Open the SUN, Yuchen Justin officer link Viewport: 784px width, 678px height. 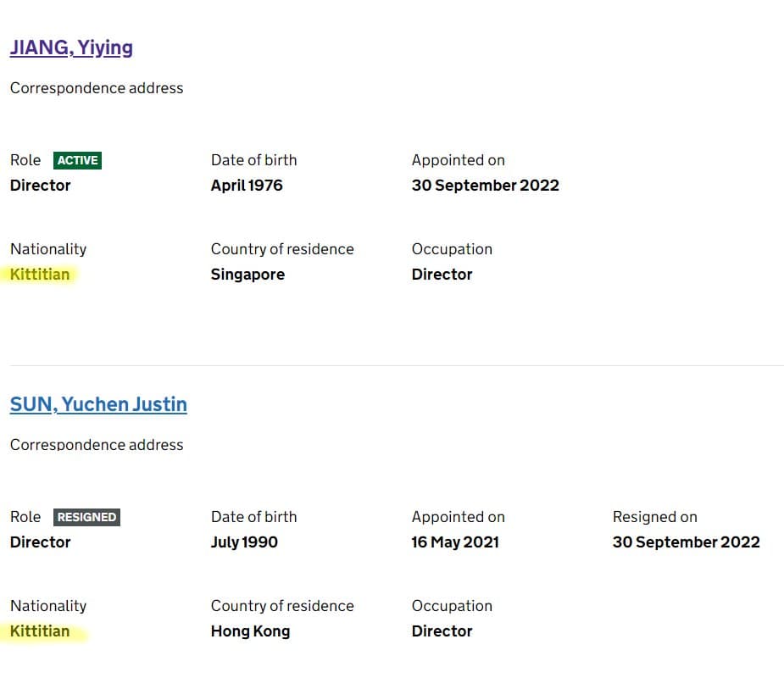pos(98,404)
